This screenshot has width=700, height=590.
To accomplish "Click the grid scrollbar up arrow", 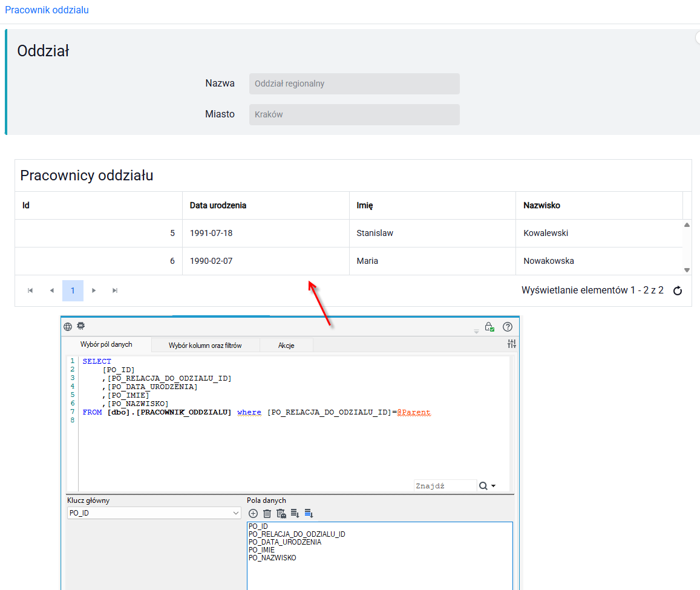I will tap(687, 225).
